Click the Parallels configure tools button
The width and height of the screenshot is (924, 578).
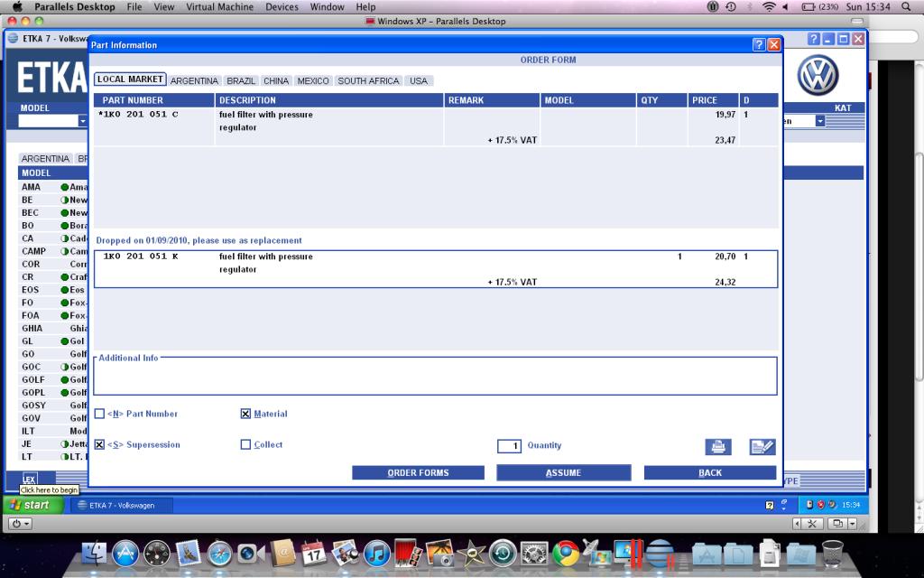click(811, 524)
